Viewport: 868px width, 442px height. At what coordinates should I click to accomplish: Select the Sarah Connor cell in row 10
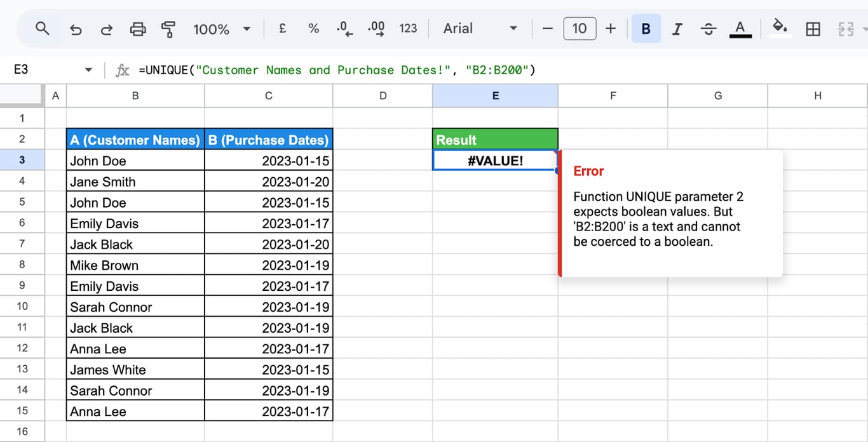click(135, 307)
